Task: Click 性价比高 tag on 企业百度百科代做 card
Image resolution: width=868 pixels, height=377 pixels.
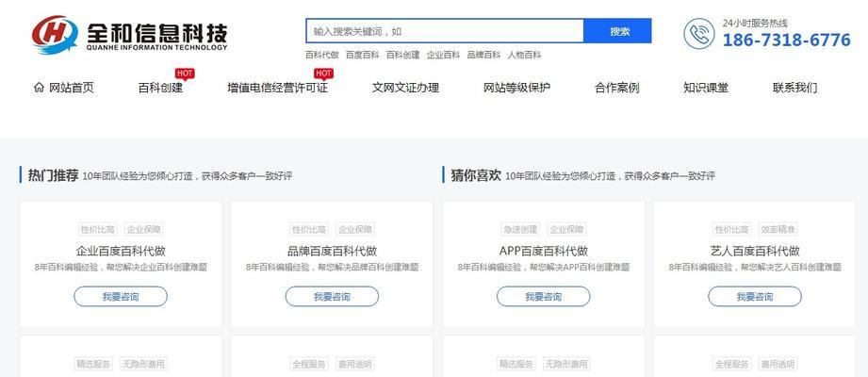Action: coord(97,229)
